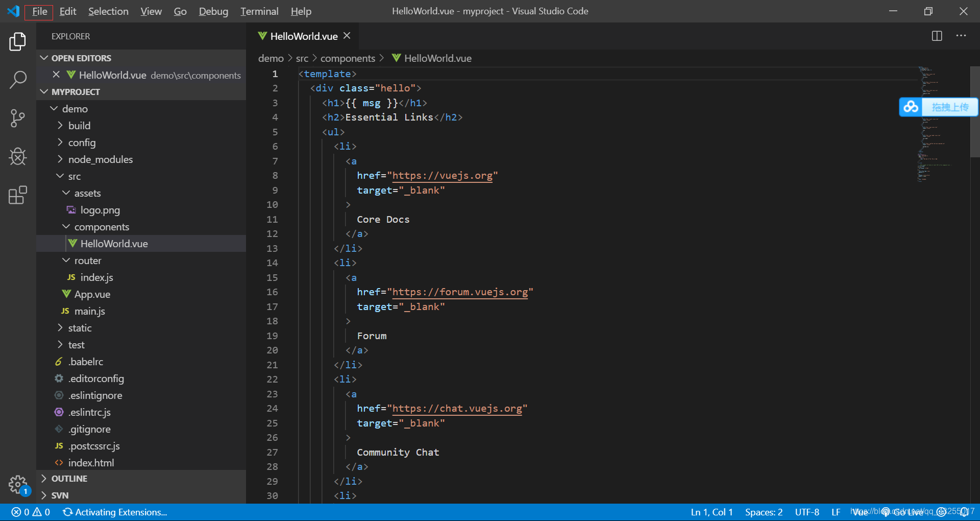Open the .eslintignore file
980x521 pixels.
[141, 395]
